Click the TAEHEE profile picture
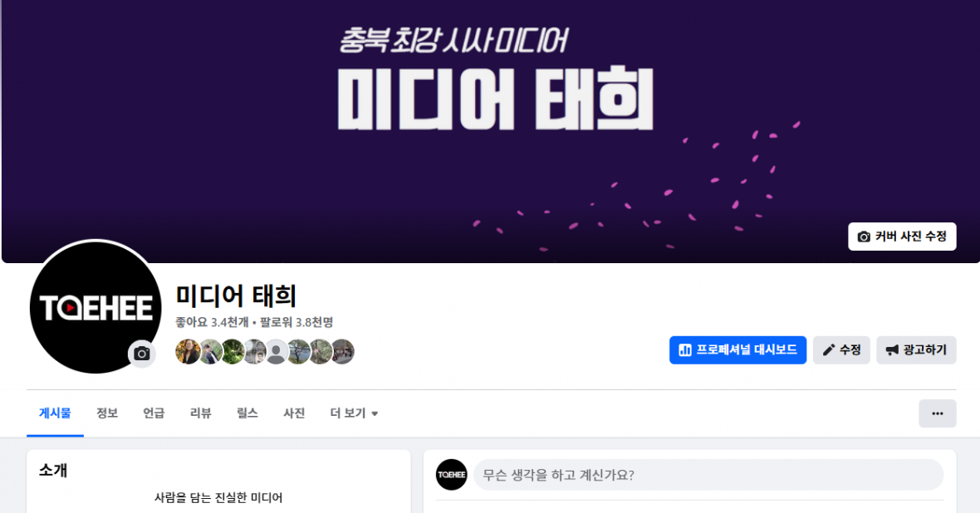This screenshot has height=513, width=980. (95, 307)
